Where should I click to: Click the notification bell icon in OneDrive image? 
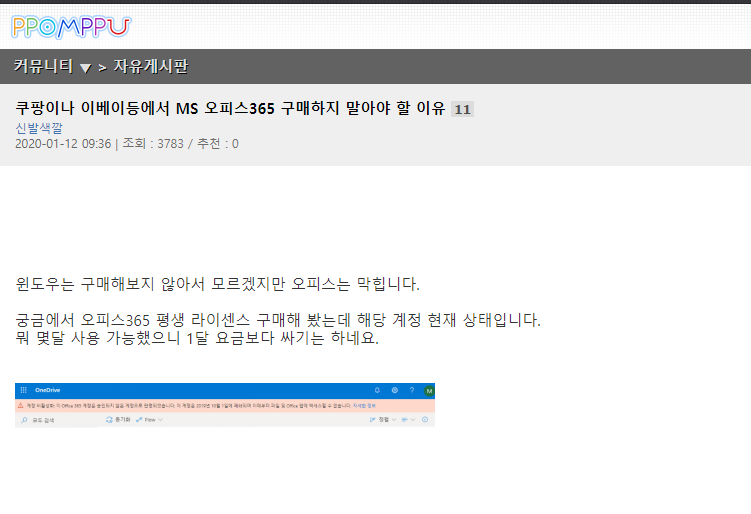377,390
